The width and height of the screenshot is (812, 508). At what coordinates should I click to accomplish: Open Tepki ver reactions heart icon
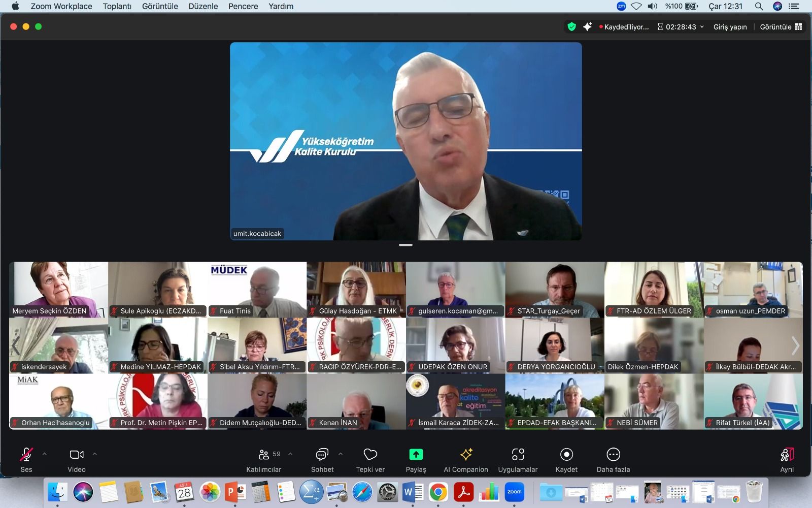pyautogui.click(x=370, y=455)
